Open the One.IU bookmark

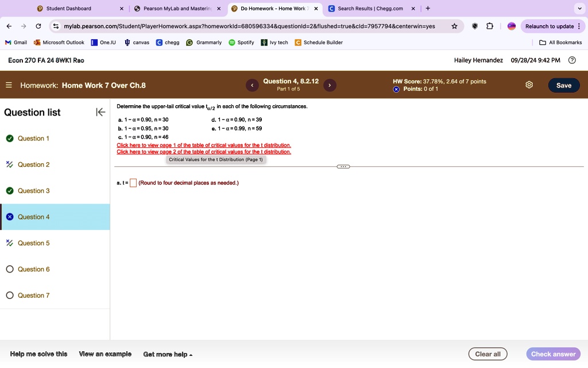click(103, 43)
